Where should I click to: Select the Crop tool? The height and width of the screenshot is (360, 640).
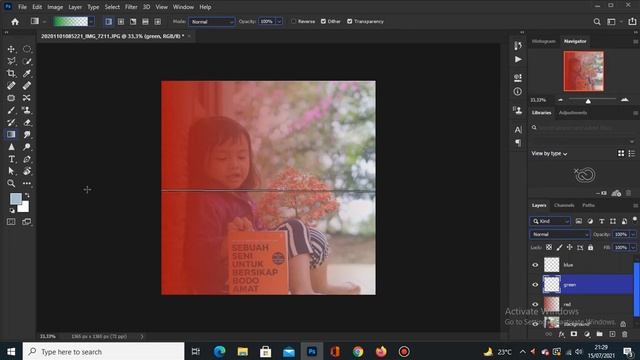pyautogui.click(x=11, y=73)
